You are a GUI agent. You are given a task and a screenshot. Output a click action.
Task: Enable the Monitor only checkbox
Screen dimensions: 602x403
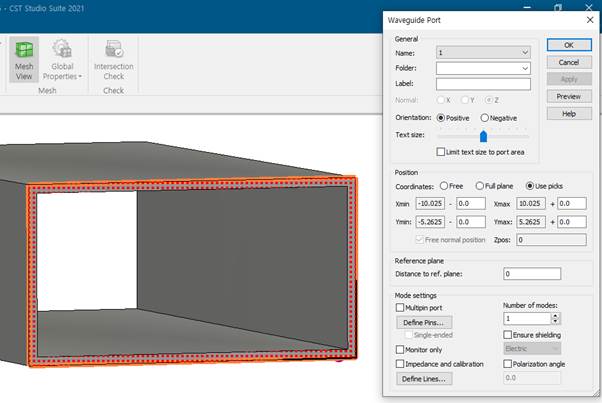pos(401,350)
